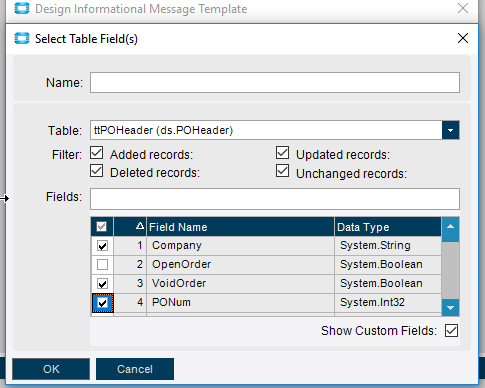Open the Table dropdown arrow

click(451, 130)
